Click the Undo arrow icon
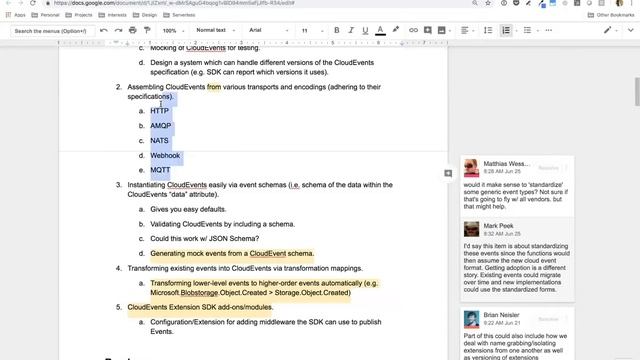The width and height of the screenshot is (640, 360). pos(104,30)
